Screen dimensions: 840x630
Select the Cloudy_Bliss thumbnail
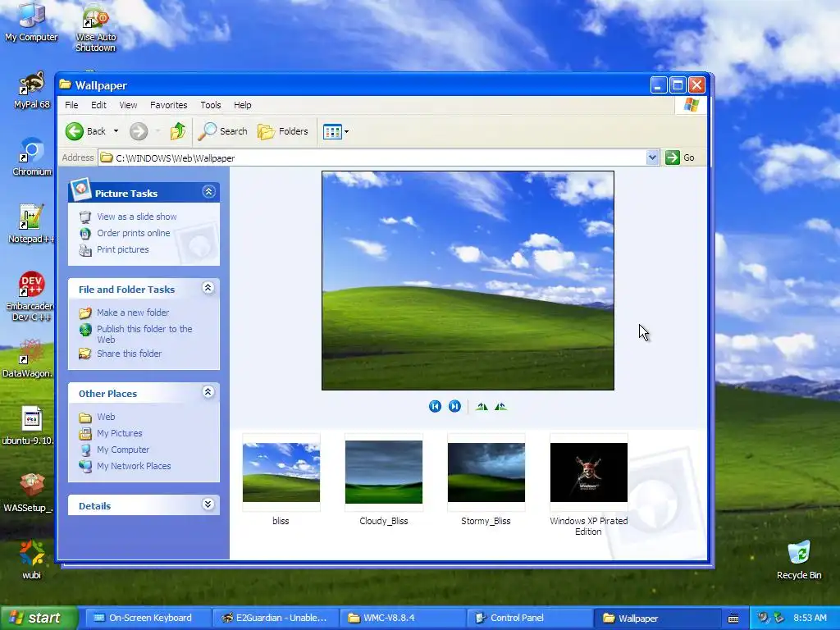click(x=384, y=472)
